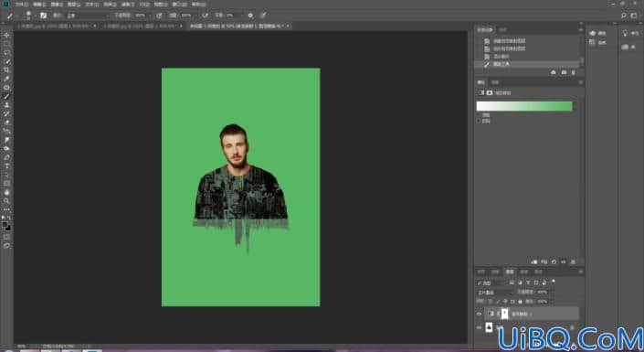Click the Gradient Map layer mask thumbnail
Viewport: 644px width, 352px height.
coord(504,314)
